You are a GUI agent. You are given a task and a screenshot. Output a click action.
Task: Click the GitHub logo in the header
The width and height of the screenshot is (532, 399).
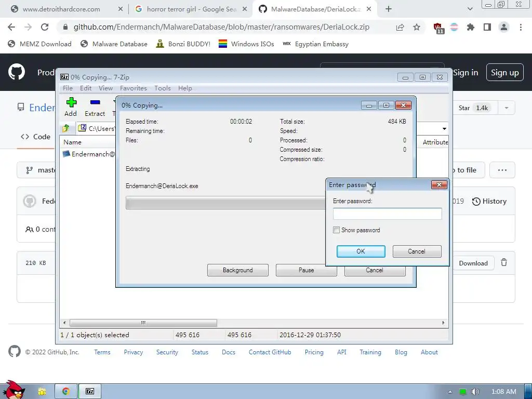click(x=16, y=72)
